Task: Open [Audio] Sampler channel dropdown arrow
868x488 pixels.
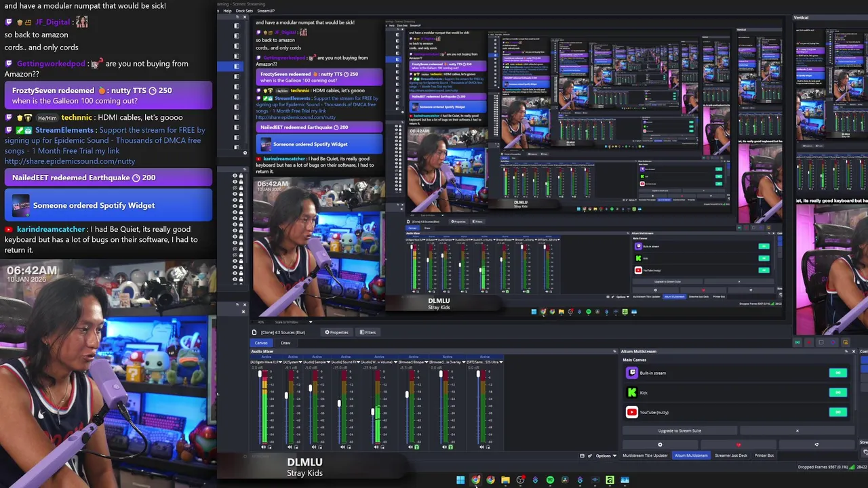Action: pos(328,362)
